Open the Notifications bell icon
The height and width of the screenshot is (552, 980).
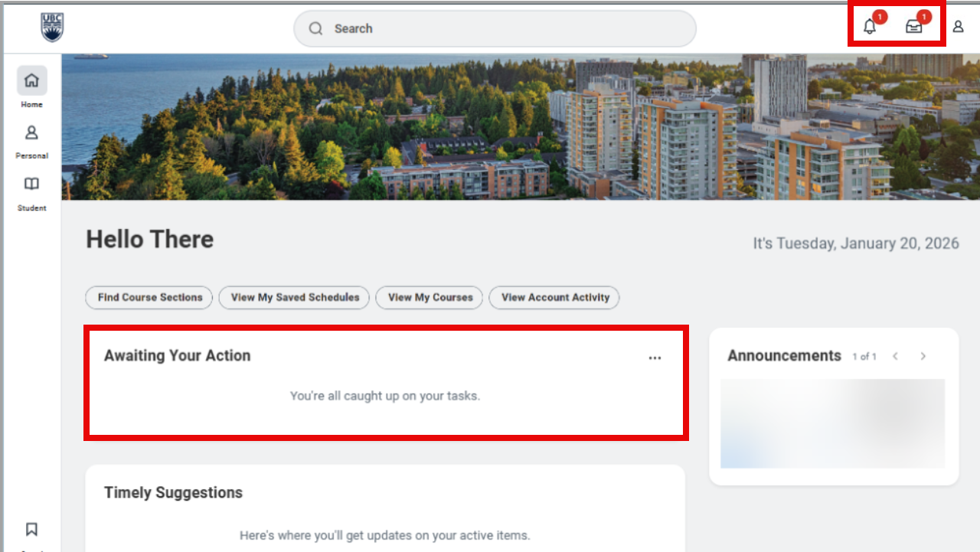coord(871,26)
